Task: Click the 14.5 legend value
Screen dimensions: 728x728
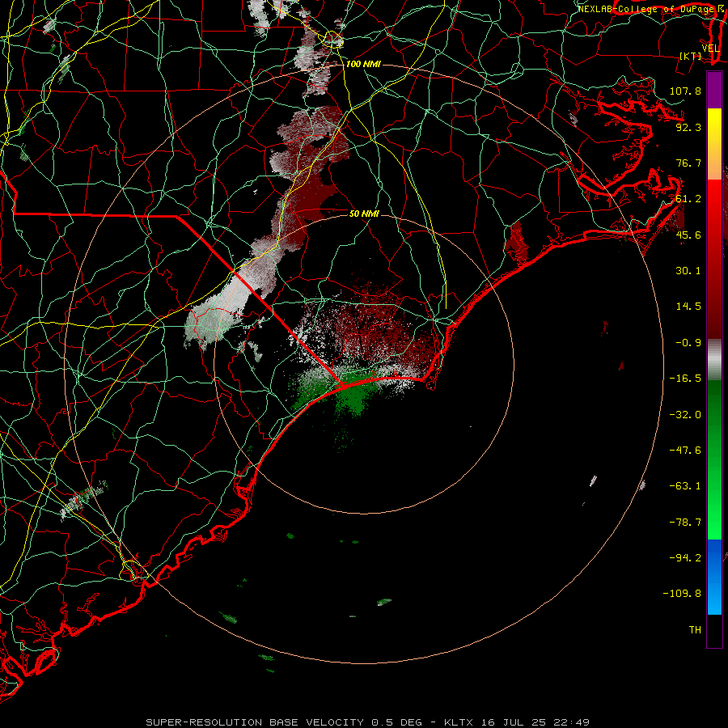Action: point(688,307)
